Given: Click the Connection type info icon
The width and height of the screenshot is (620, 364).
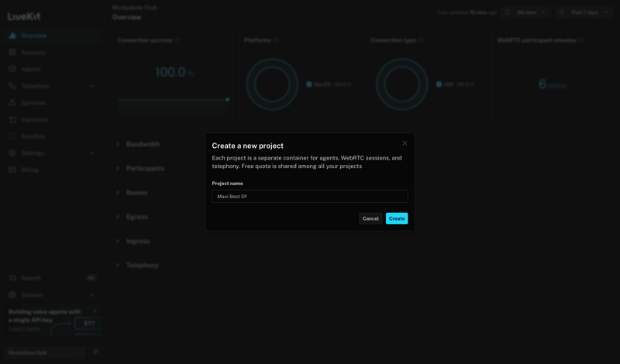Looking at the screenshot, I should pos(421,40).
